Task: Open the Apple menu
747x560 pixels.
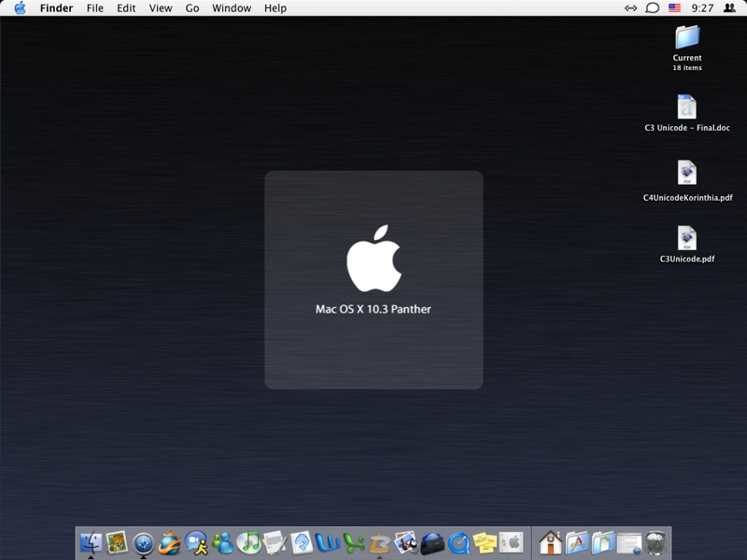Action: point(20,8)
